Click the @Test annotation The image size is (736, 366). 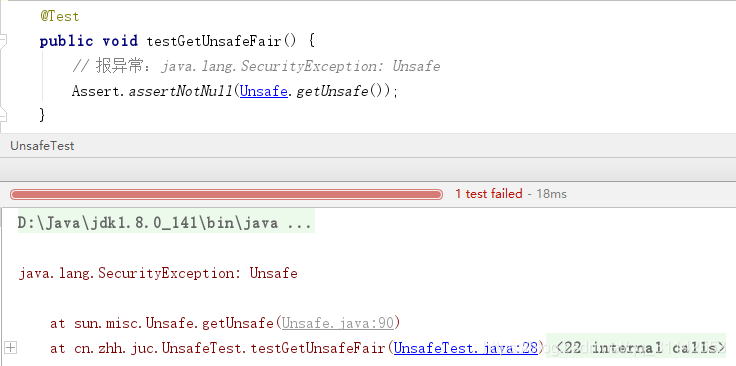[x=60, y=16]
